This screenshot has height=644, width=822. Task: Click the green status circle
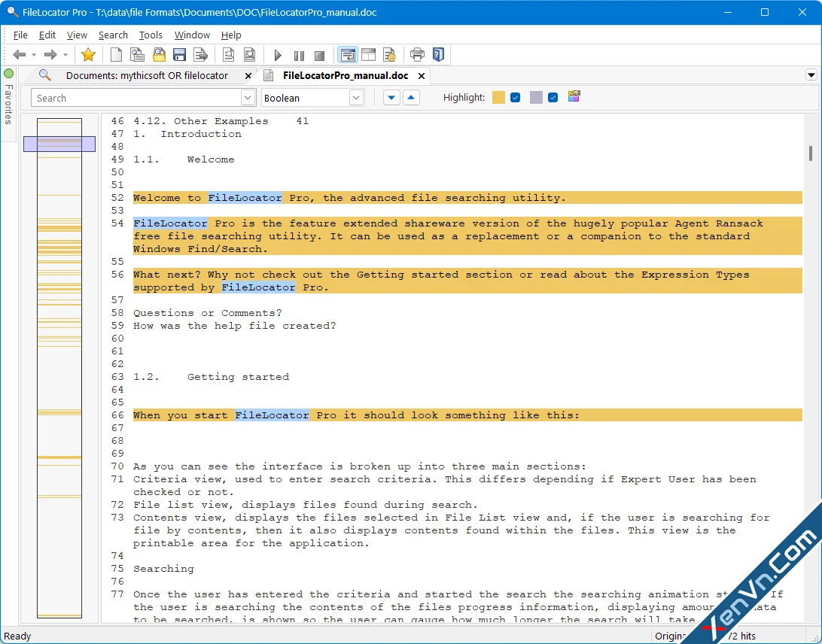tap(8, 74)
